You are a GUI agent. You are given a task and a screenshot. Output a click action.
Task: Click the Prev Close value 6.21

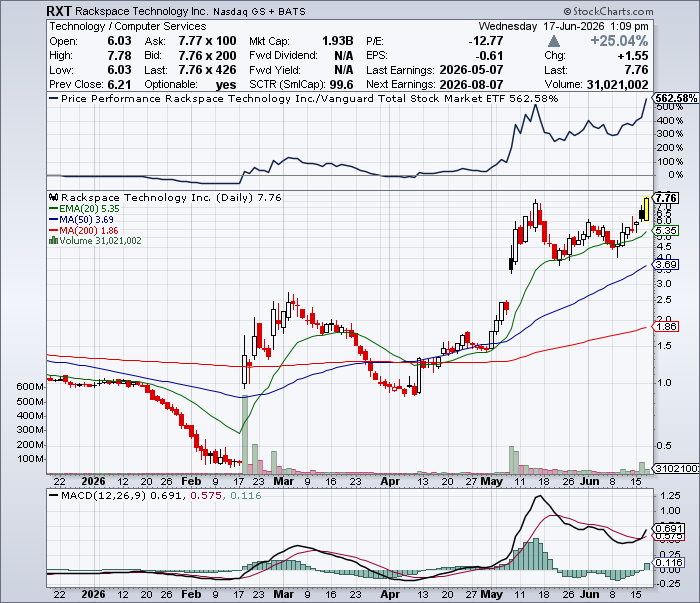coord(119,84)
